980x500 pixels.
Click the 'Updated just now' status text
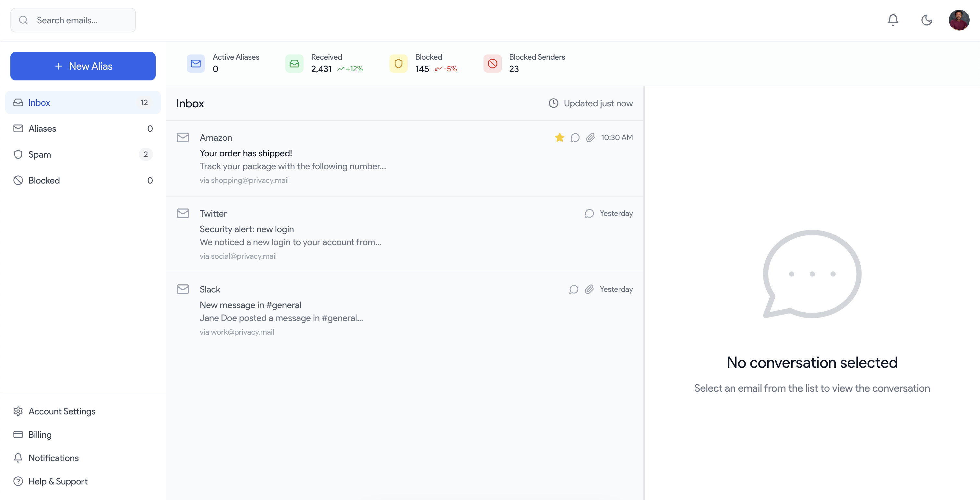(x=598, y=103)
